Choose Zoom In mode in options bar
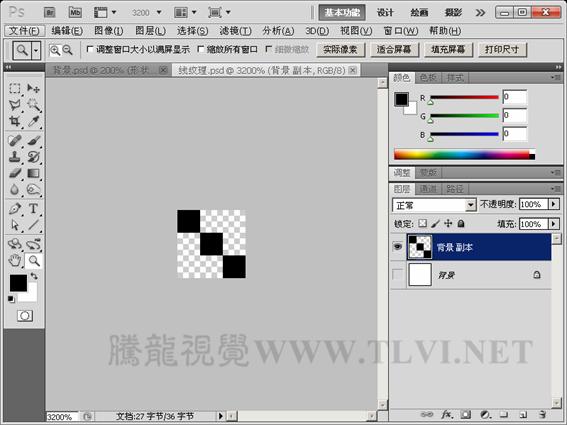567x425 pixels. click(55, 50)
